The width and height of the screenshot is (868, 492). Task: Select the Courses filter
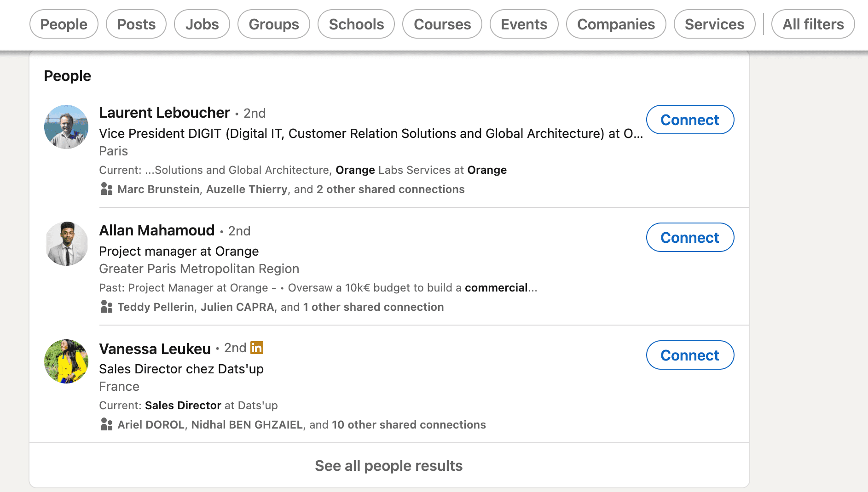[442, 24]
